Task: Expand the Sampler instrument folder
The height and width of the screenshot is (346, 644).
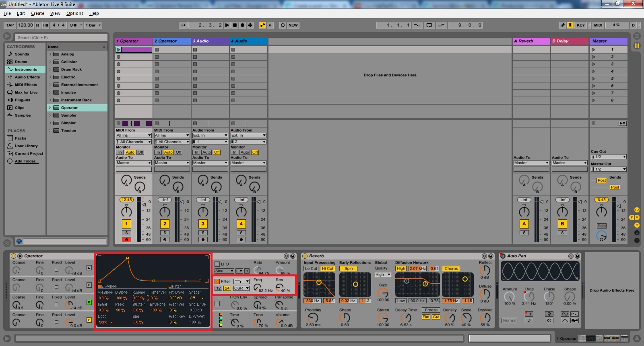Action: click(50, 115)
